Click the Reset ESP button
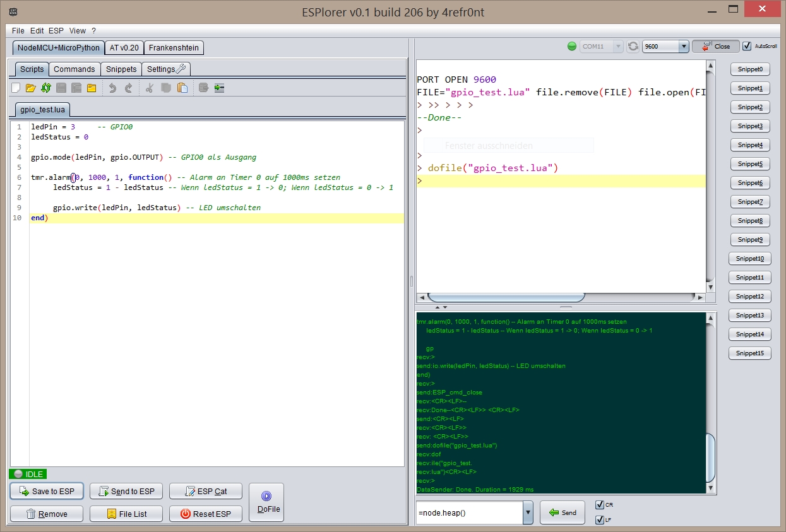The image size is (786, 532). point(206,514)
